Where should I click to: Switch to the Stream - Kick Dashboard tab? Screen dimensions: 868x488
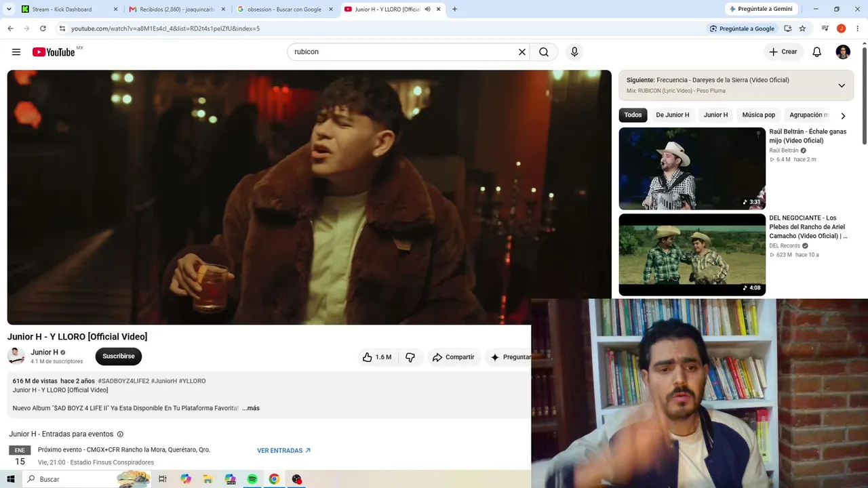click(x=68, y=9)
